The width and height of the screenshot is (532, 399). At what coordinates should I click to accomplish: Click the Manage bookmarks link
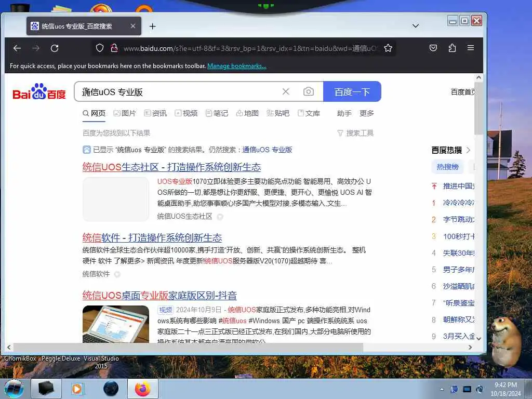237,66
